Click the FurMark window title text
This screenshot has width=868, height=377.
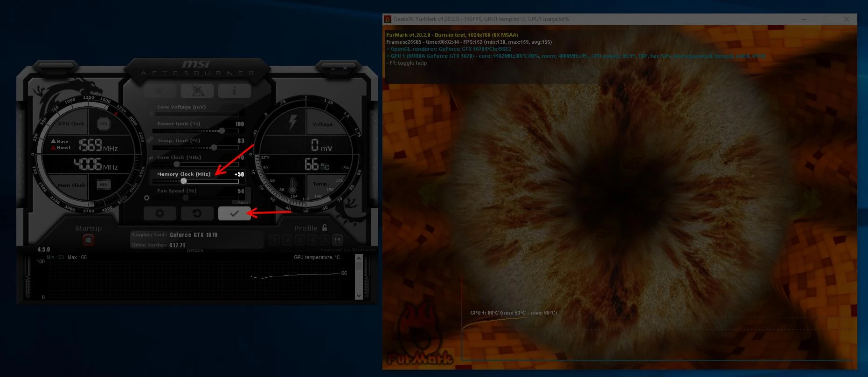point(481,19)
